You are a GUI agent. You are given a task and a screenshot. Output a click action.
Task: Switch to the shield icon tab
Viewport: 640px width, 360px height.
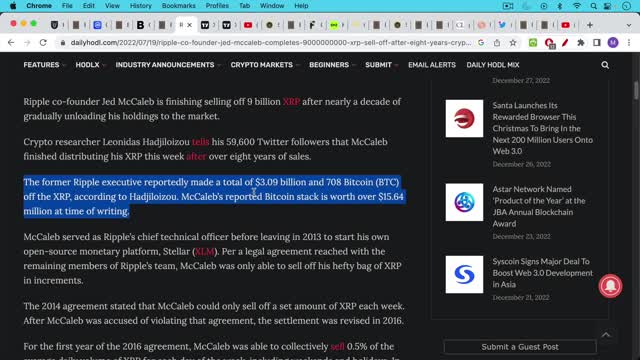tap(54, 25)
